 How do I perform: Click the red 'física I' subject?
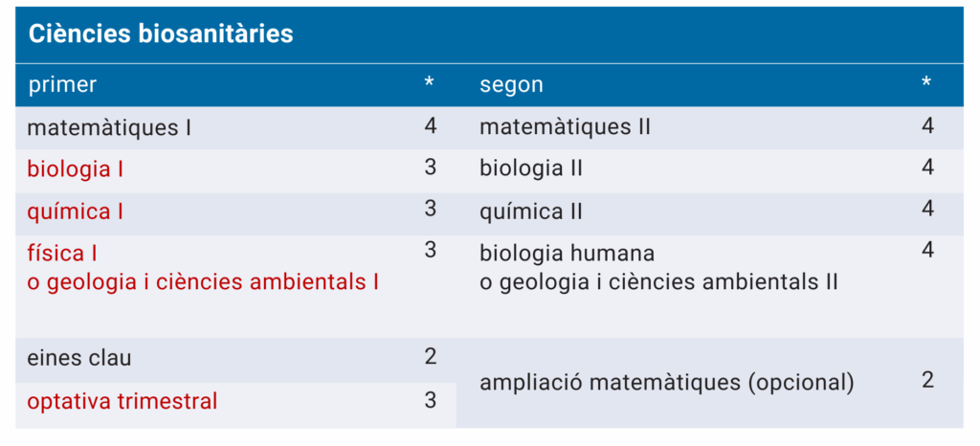tap(63, 254)
